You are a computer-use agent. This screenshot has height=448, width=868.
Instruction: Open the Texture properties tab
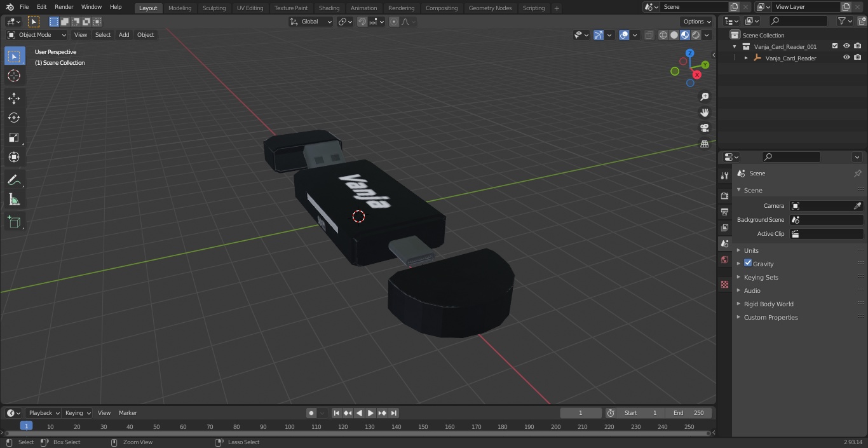tap(724, 284)
